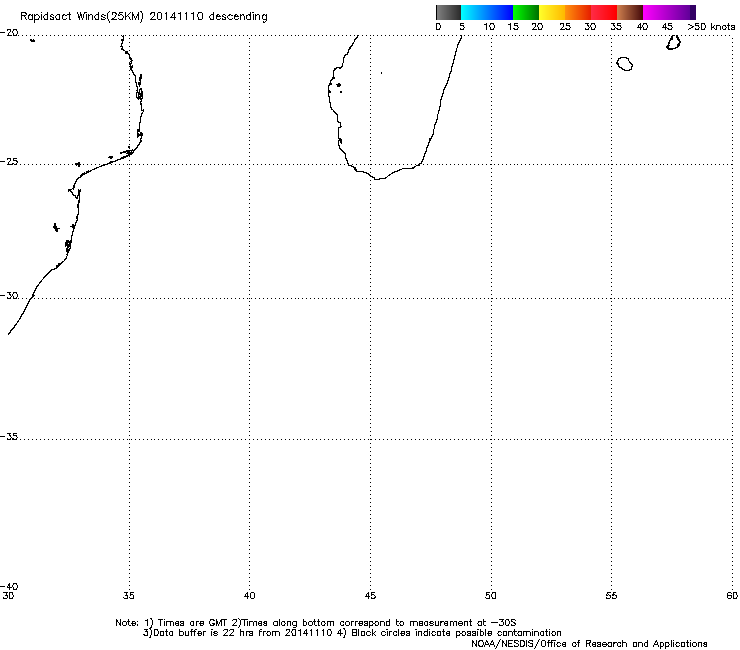Viewport: 740px width, 650px height.
Task: Click the '>50 knots' legend label
Action: (x=711, y=26)
